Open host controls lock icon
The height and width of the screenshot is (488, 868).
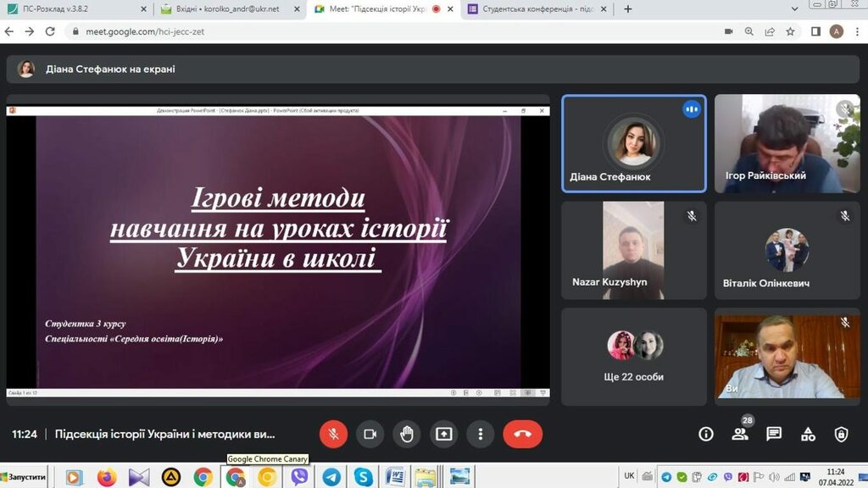click(x=841, y=434)
